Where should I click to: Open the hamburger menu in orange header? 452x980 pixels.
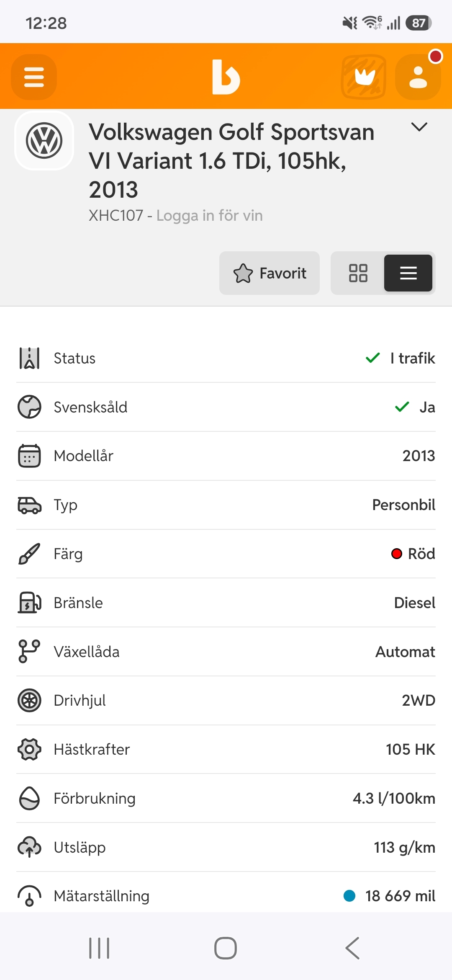point(34,77)
